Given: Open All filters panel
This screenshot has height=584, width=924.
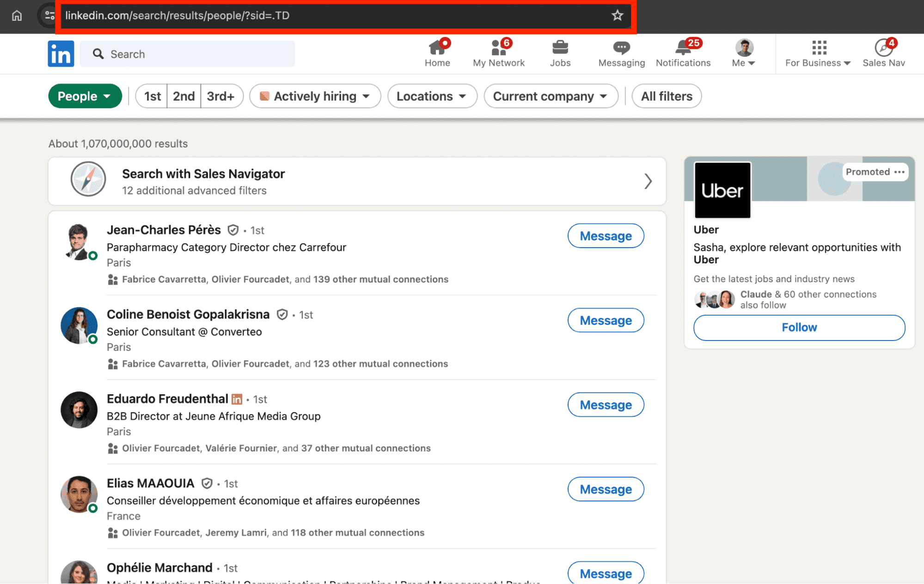Looking at the screenshot, I should pos(667,96).
